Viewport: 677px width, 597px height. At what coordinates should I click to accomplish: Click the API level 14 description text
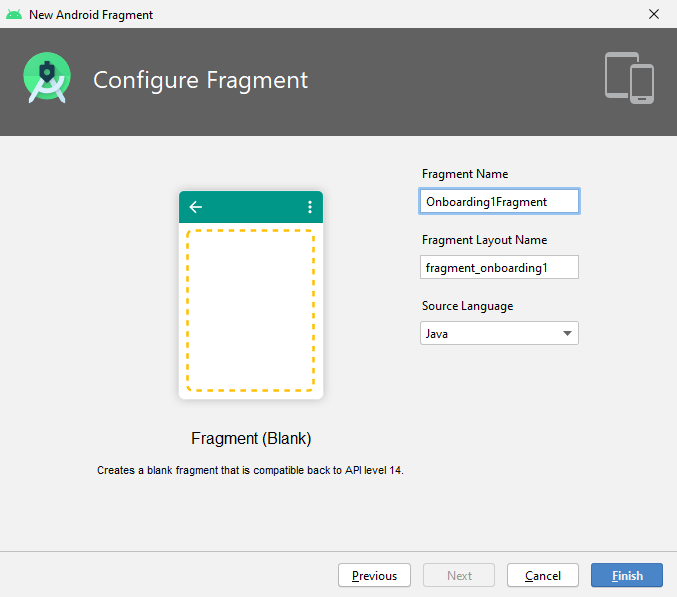click(x=250, y=470)
